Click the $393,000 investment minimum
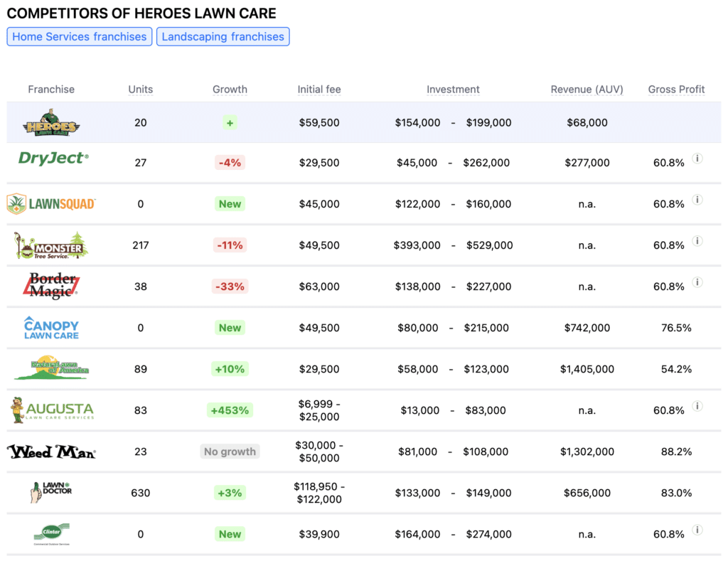This screenshot has height=566, width=728. click(417, 245)
